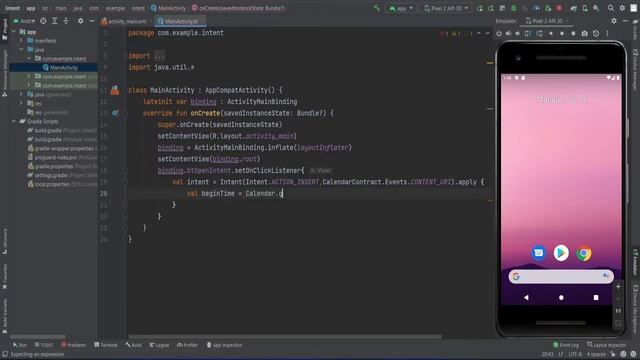Viewport: 640px width, 360px height.
Task: Collapse Gradle Scripts node
Action: click(14, 122)
